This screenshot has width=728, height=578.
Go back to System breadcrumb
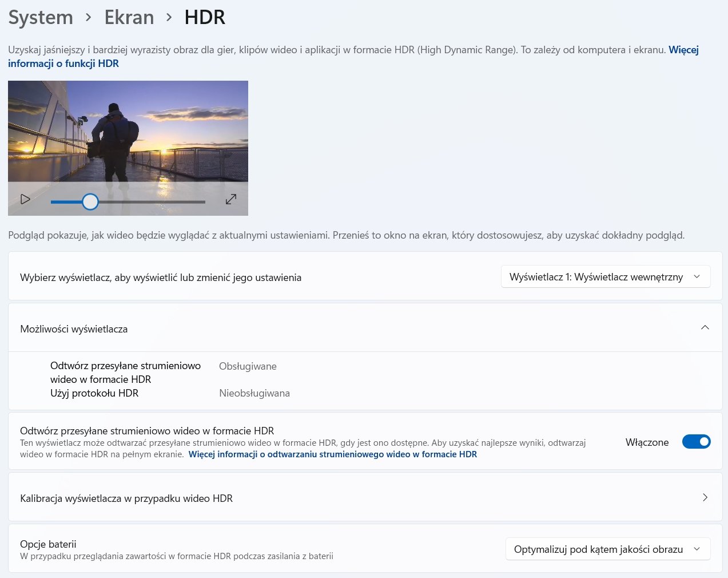click(41, 17)
